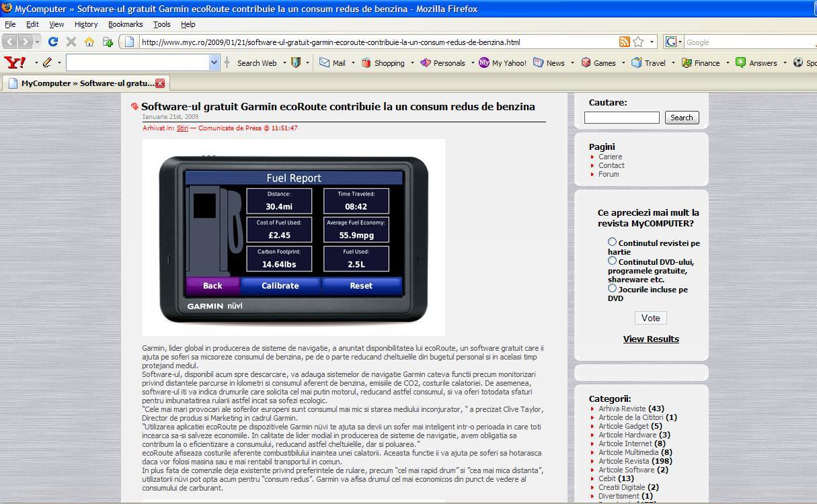Go back with the Back arrow button
817x504 pixels.
(x=10, y=42)
